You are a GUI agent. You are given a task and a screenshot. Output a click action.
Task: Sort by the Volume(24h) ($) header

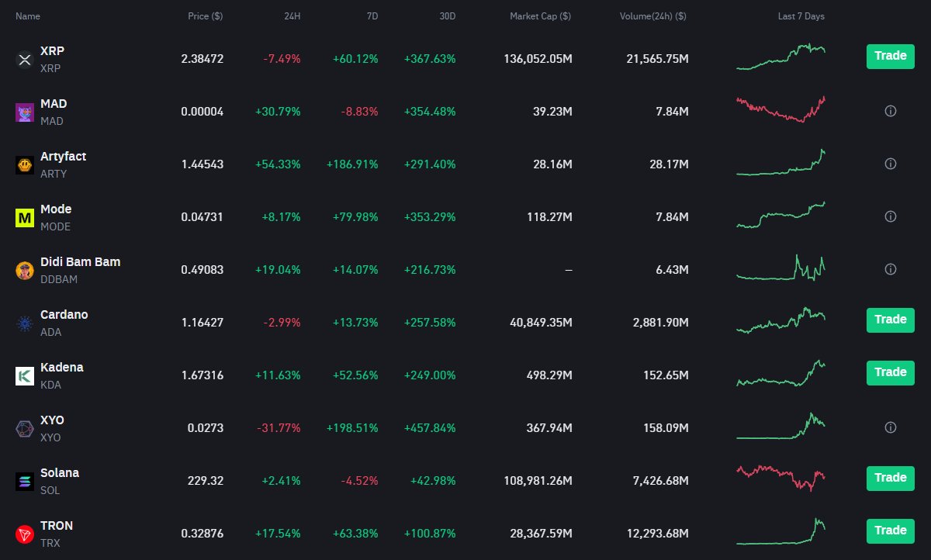pyautogui.click(x=653, y=16)
